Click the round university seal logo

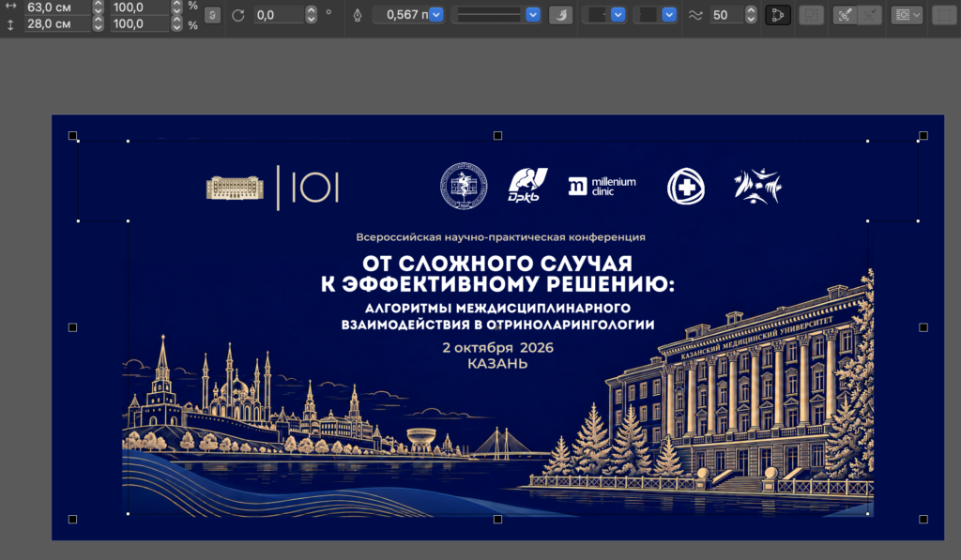tap(464, 186)
